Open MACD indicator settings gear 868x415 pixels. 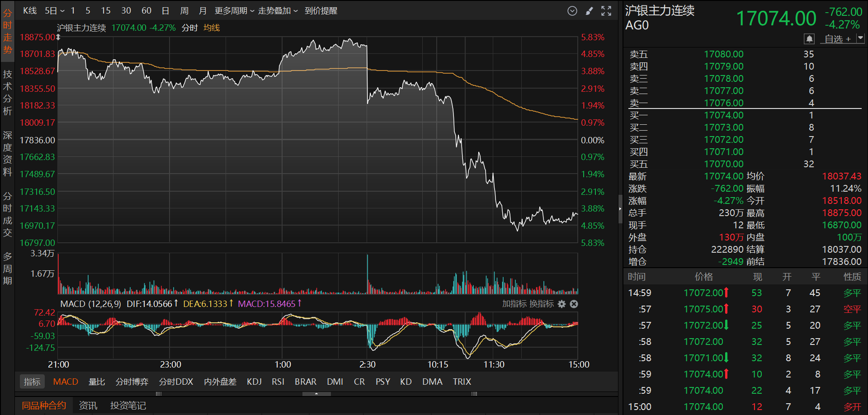562,304
